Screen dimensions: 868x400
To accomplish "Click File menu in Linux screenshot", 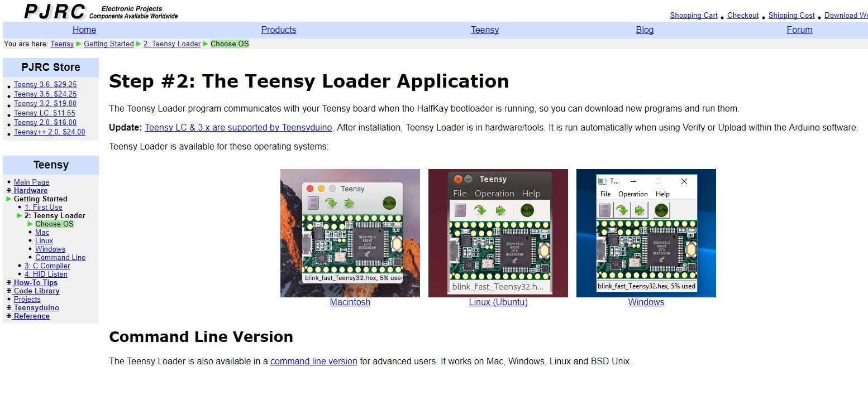I will click(460, 194).
